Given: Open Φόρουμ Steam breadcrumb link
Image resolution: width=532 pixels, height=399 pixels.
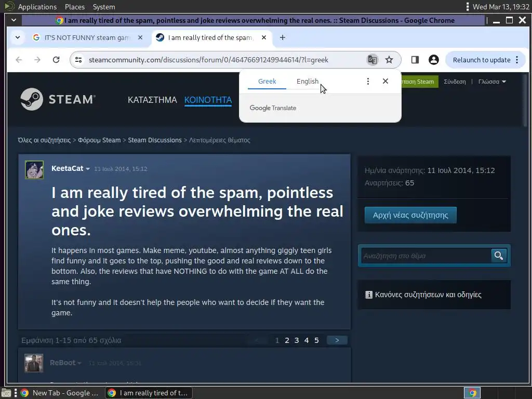Looking at the screenshot, I should (99, 140).
